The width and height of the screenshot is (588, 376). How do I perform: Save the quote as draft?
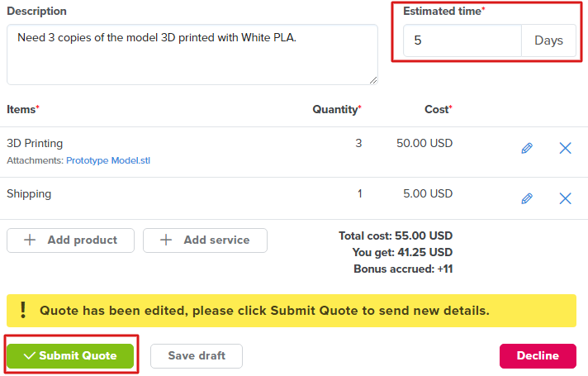(197, 355)
